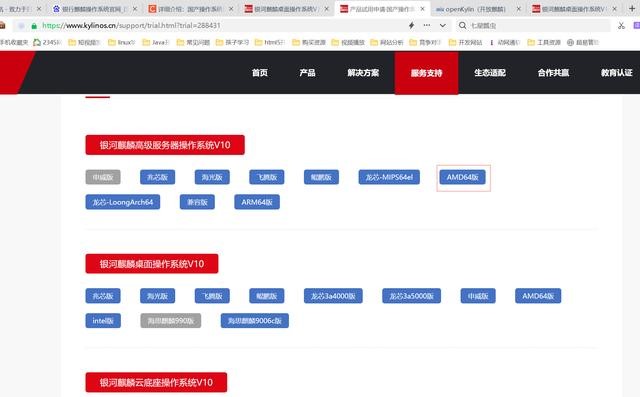Choose desktop 龙芯3a5000版 button
The image size is (640, 397).
pyautogui.click(x=411, y=296)
